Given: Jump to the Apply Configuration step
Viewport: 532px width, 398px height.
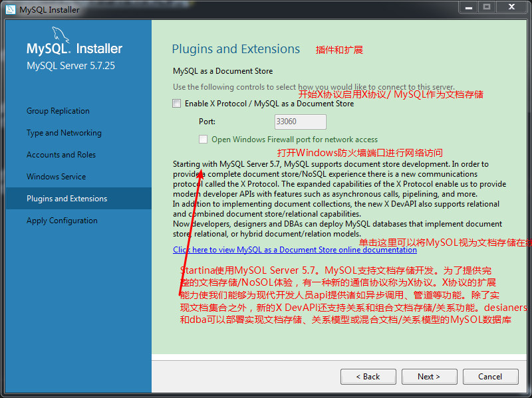Looking at the screenshot, I should [x=62, y=221].
